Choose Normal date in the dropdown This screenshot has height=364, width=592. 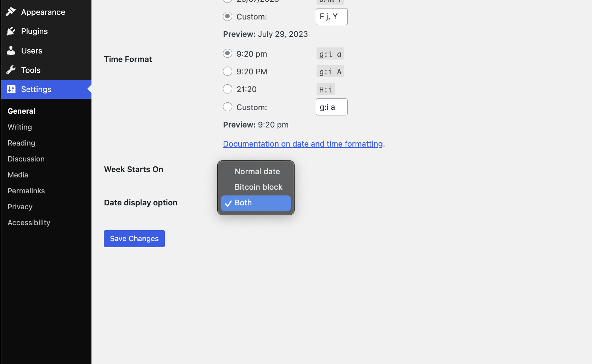coord(257,171)
